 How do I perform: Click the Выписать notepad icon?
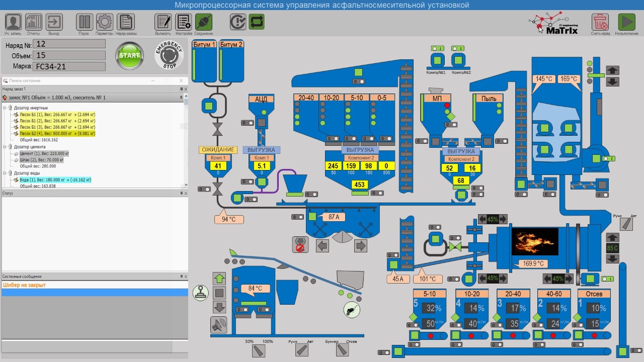click(163, 22)
